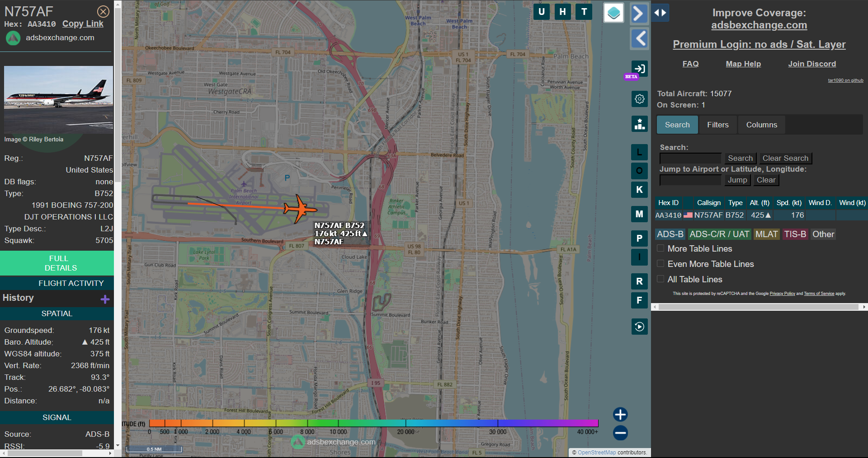The width and height of the screenshot is (868, 458).
Task: Enable More Table Lines checkbox
Action: 660,248
